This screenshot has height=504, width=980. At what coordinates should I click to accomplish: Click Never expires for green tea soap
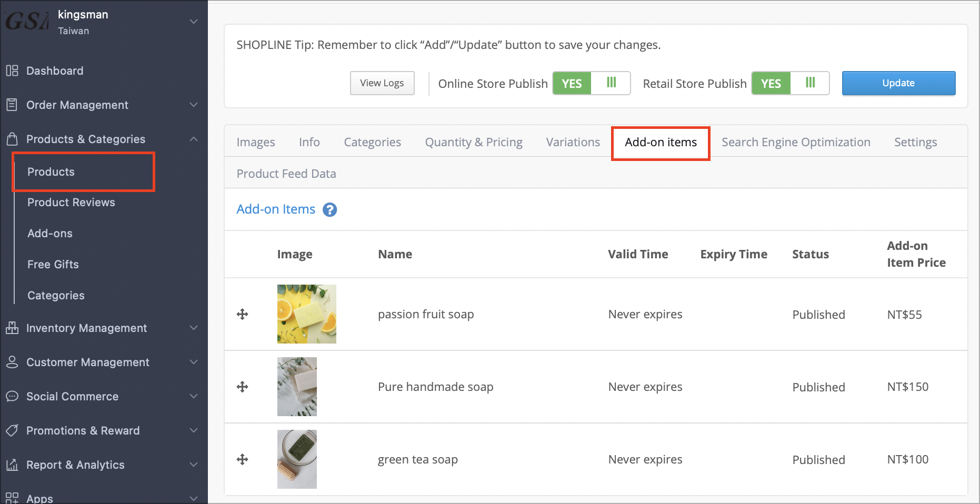pos(645,460)
